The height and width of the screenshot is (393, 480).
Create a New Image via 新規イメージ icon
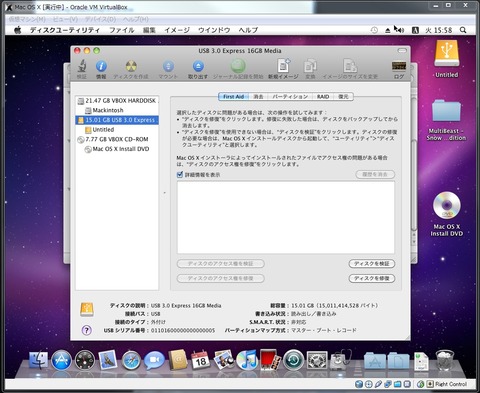pos(283,65)
